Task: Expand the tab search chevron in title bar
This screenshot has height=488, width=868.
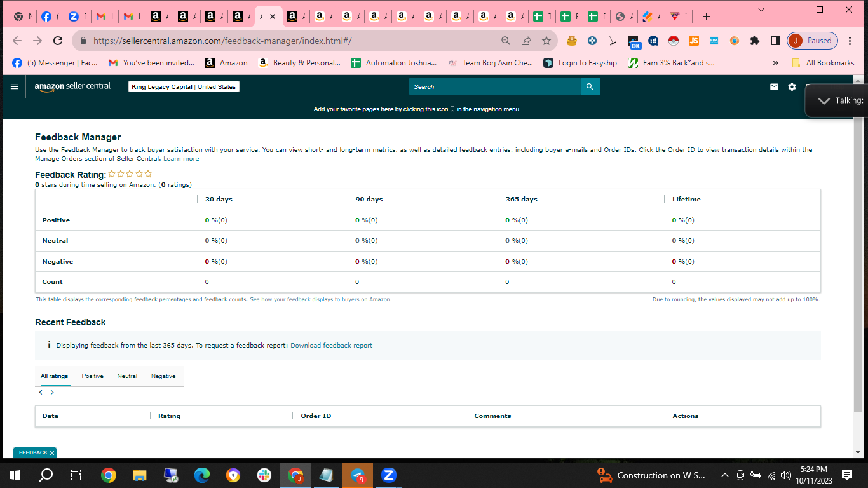Action: click(762, 10)
